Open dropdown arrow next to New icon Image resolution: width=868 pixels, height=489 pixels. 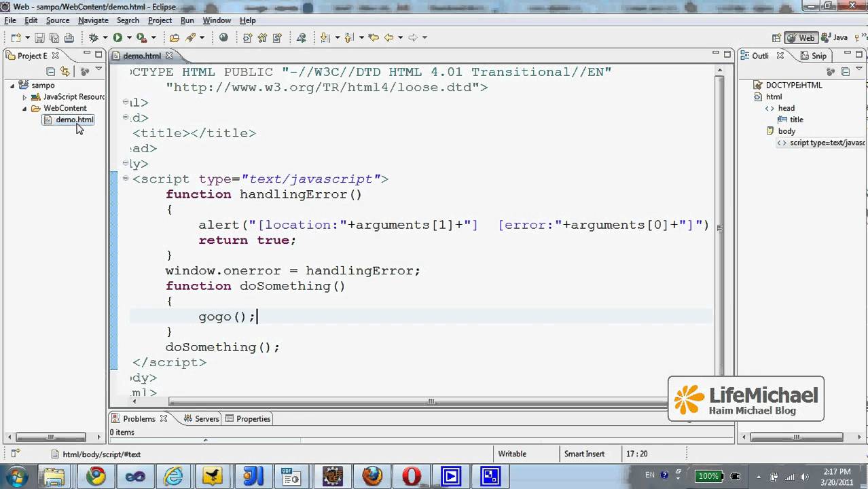pyautogui.click(x=28, y=38)
